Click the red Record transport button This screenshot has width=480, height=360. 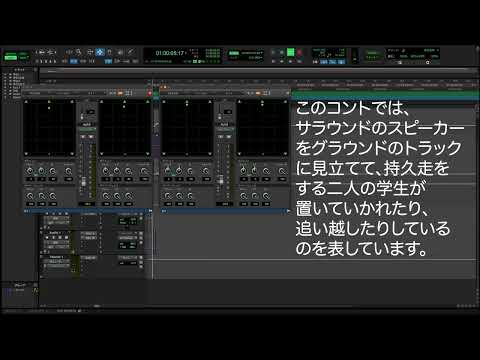[299, 52]
